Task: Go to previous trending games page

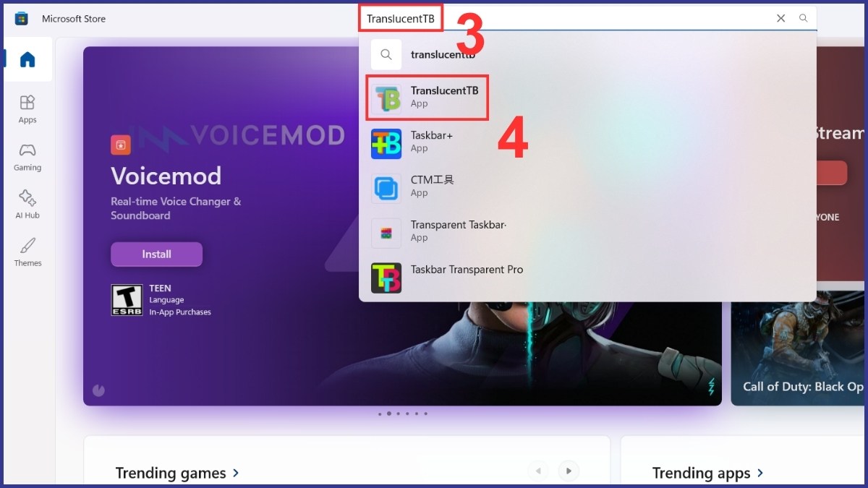Action: pos(538,471)
